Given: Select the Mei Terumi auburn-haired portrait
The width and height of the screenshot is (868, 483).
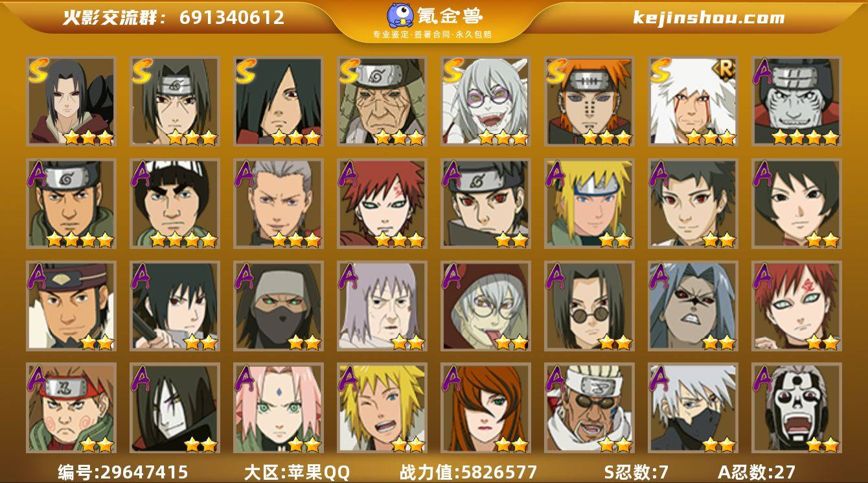Looking at the screenshot, I should (486, 408).
